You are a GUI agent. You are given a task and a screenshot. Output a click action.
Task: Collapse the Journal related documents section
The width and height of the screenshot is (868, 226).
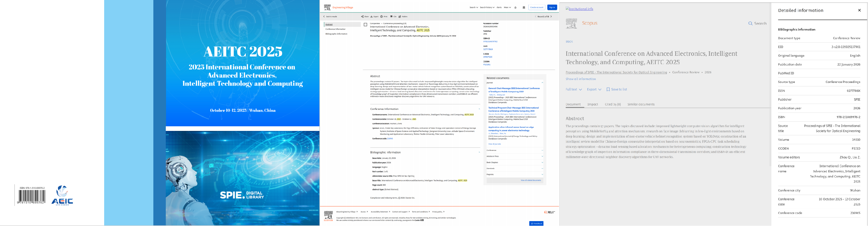pyautogui.click(x=542, y=83)
